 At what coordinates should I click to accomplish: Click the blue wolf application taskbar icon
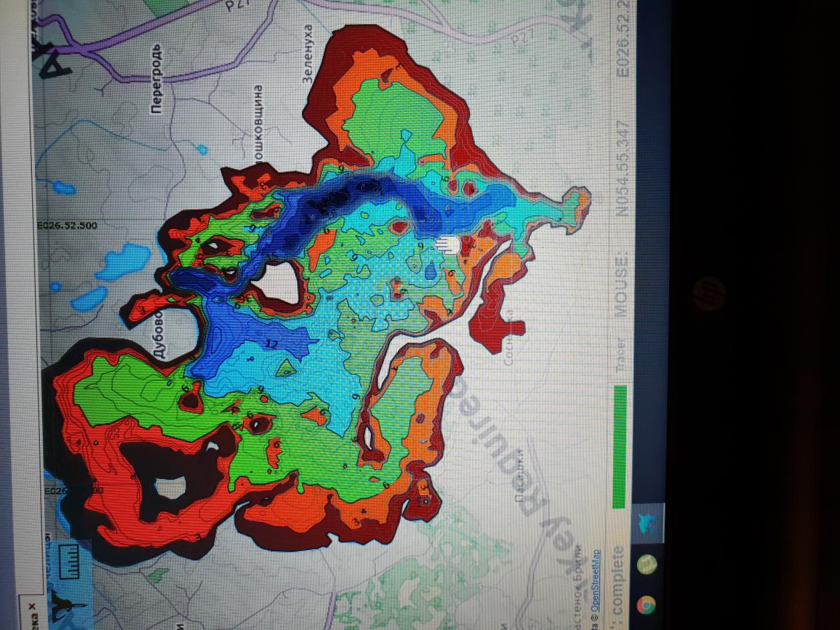click(x=648, y=522)
